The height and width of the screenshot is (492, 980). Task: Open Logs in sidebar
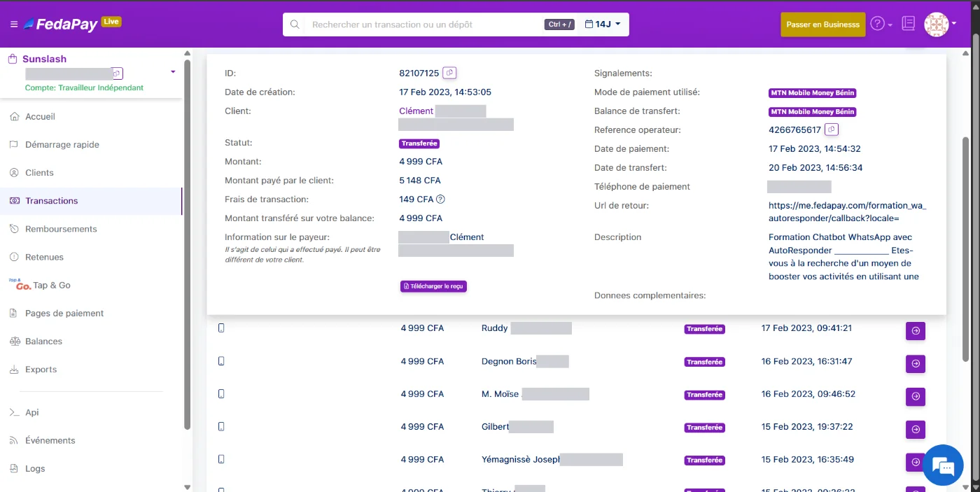coord(35,468)
